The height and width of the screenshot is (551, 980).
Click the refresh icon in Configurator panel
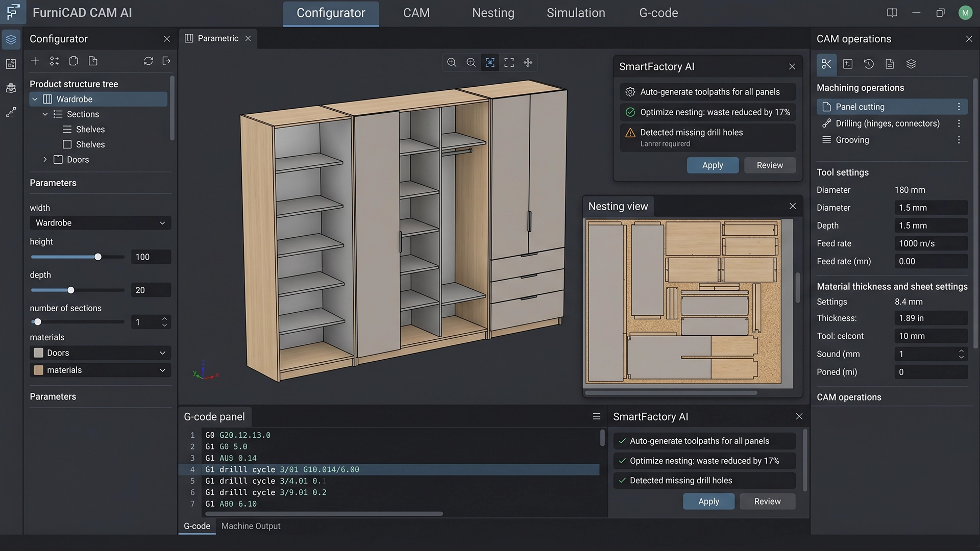coord(148,61)
